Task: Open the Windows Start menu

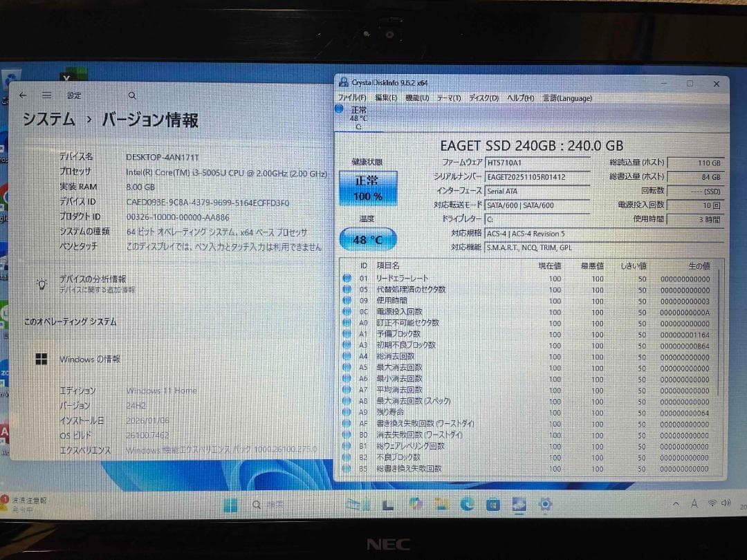Action: 230,505
